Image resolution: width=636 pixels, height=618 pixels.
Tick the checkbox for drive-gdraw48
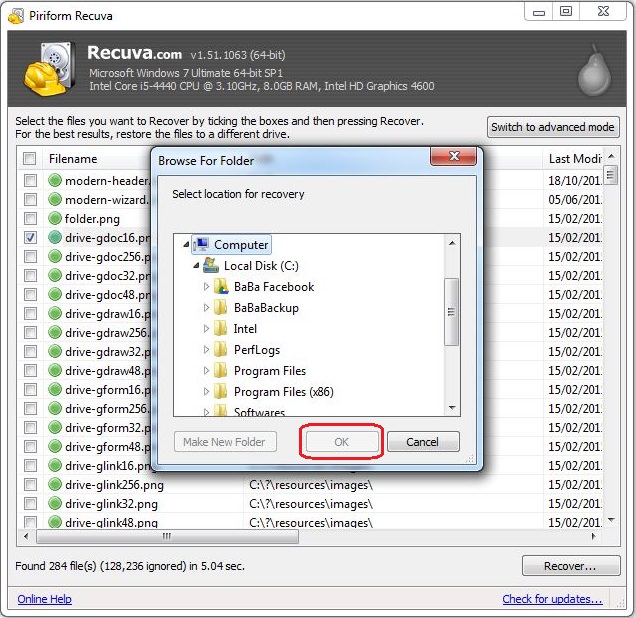pyautogui.click(x=30, y=370)
